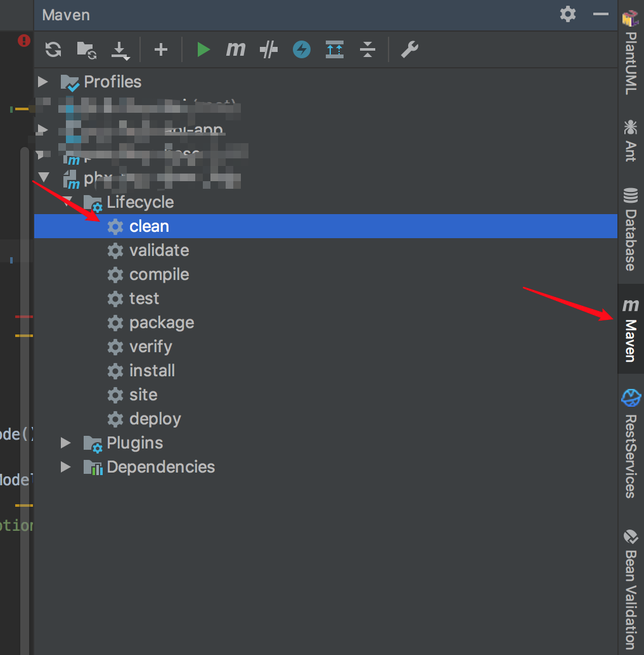The width and height of the screenshot is (644, 655).
Task: Toggle skip tests mode
Action: (268, 49)
